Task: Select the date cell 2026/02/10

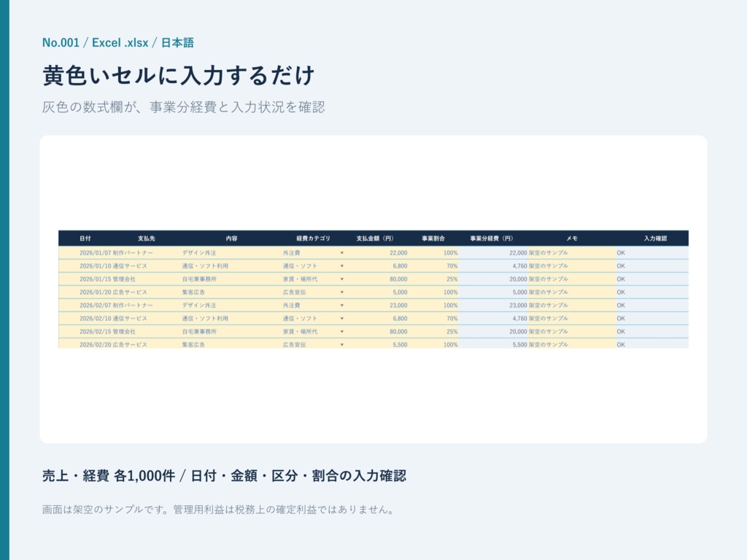Action: [95, 319]
